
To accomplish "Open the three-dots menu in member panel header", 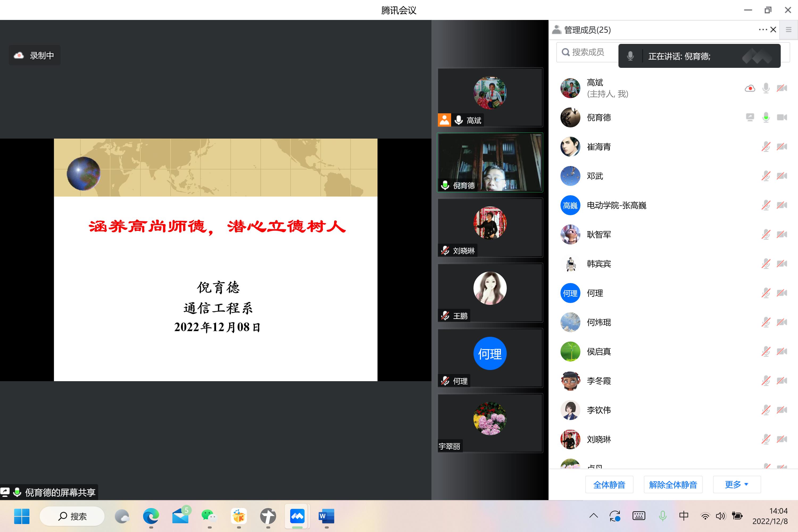I will [x=763, y=30].
